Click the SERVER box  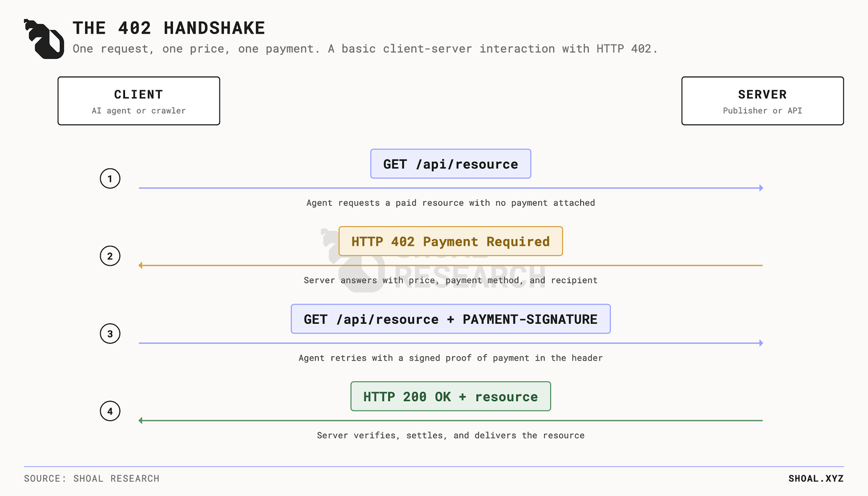click(763, 101)
